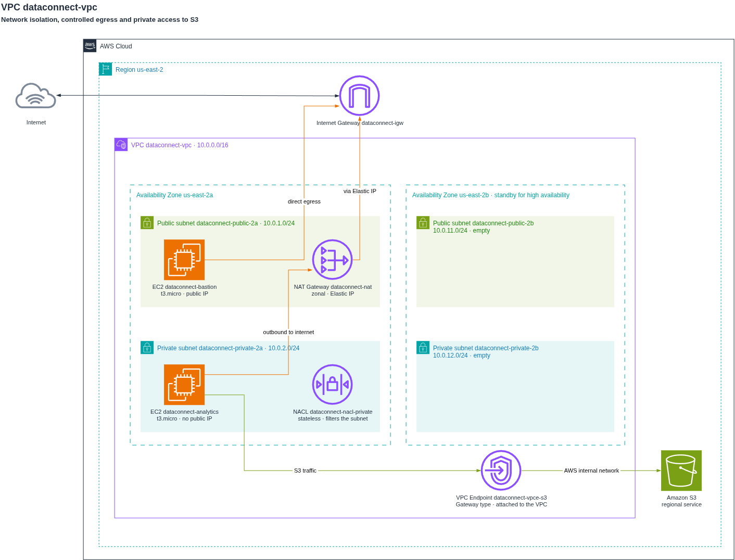Screen dimensions: 735x560
Task: Click 'Internet Gateway dataconnect-igw' caption
Action: click(360, 123)
